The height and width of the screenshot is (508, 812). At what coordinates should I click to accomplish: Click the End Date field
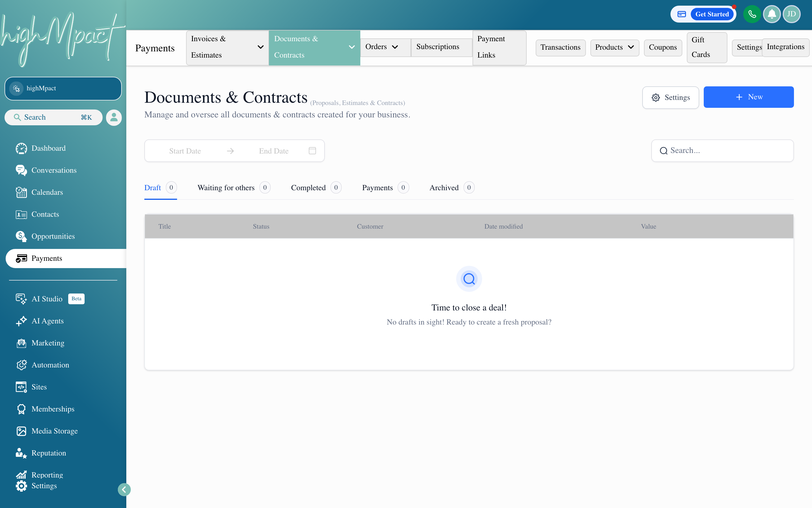point(273,151)
